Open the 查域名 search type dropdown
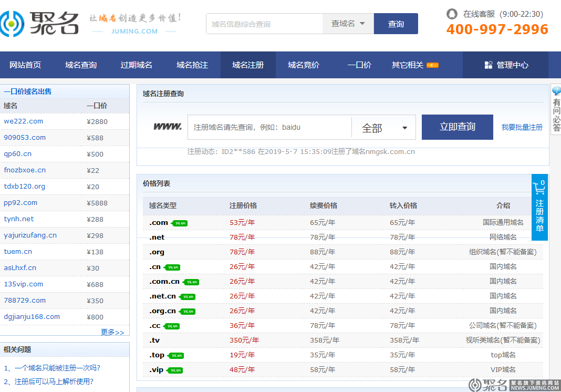Viewport: 561px width, 392px height. pos(348,24)
